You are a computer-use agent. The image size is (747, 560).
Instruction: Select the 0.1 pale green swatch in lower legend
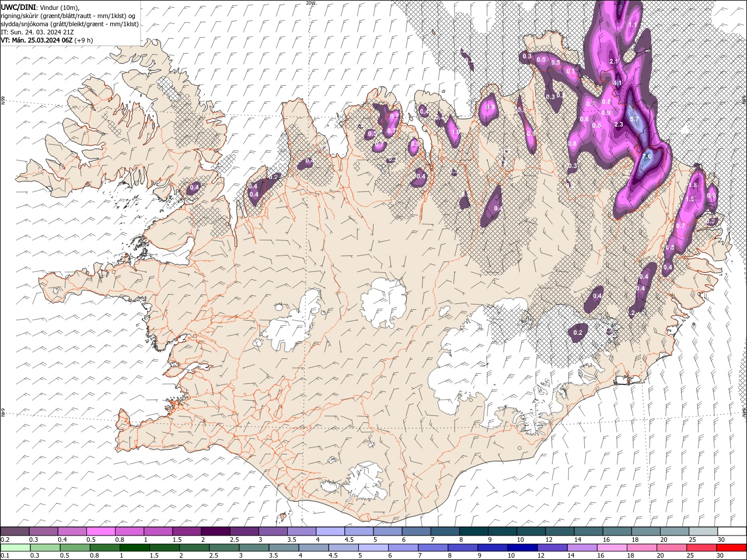coord(15,548)
